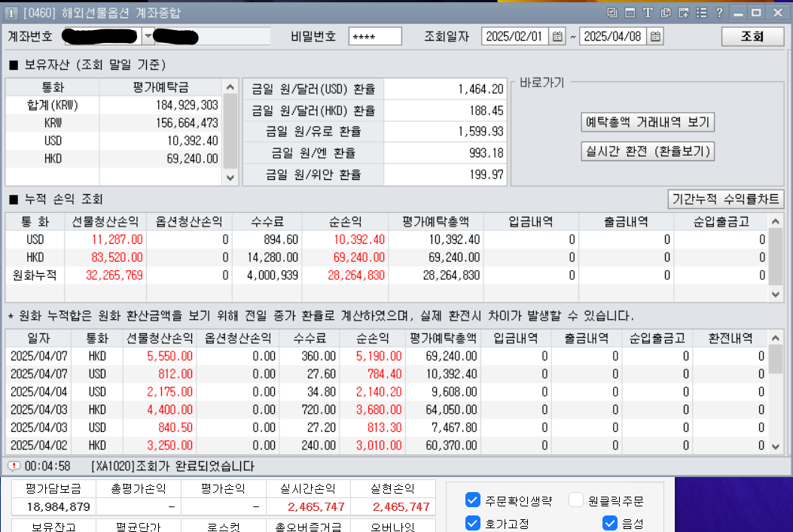Click HKD exchange rate value 188.45

pyautogui.click(x=486, y=111)
